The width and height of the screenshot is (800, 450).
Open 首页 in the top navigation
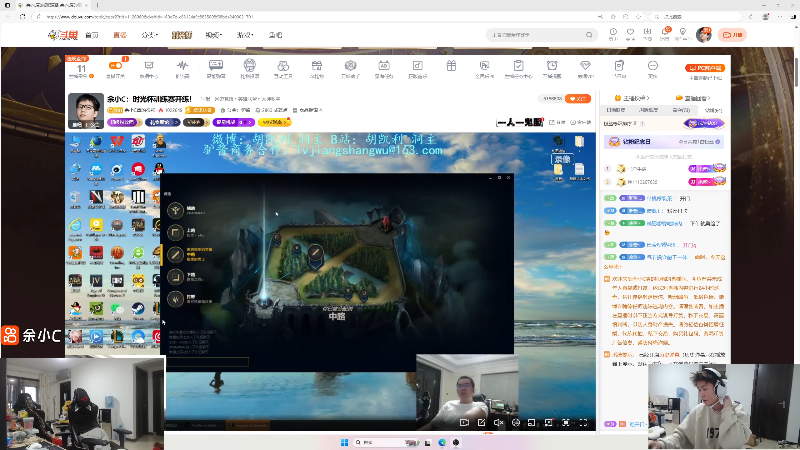92,35
